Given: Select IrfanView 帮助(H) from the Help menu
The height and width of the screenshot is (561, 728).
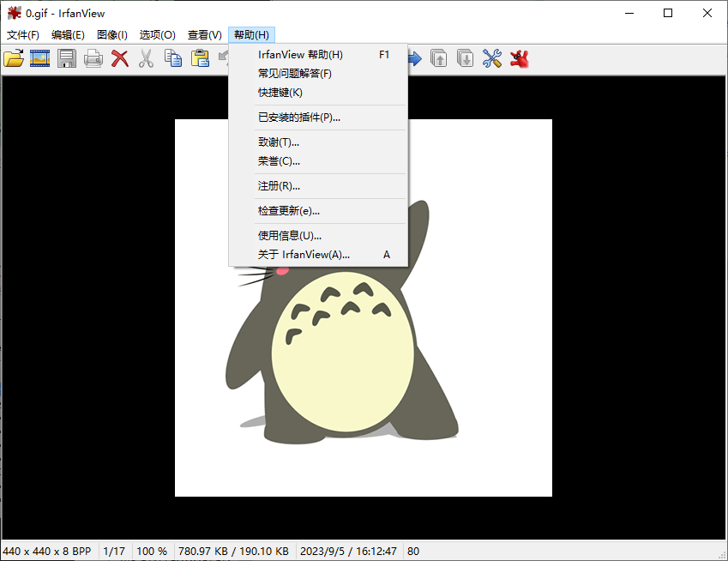Looking at the screenshot, I should [x=299, y=54].
